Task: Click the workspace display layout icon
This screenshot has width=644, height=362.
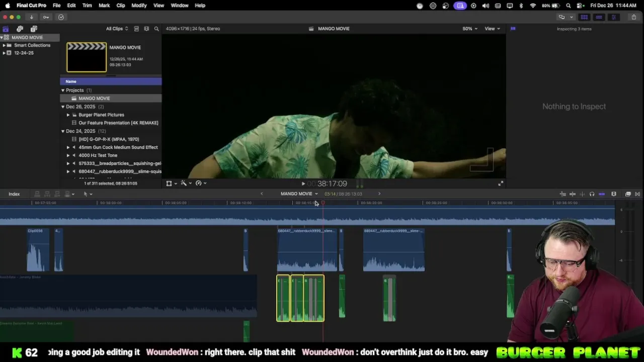Action: click(561, 17)
